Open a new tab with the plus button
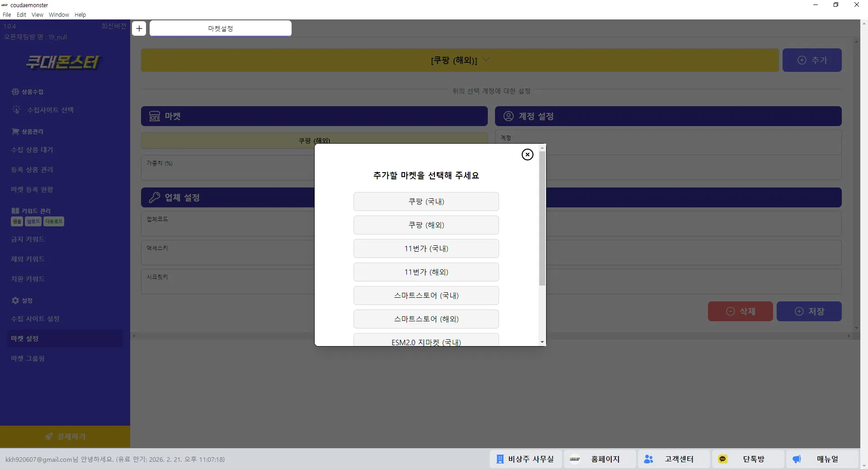Viewport: 868px width, 469px height. (139, 28)
